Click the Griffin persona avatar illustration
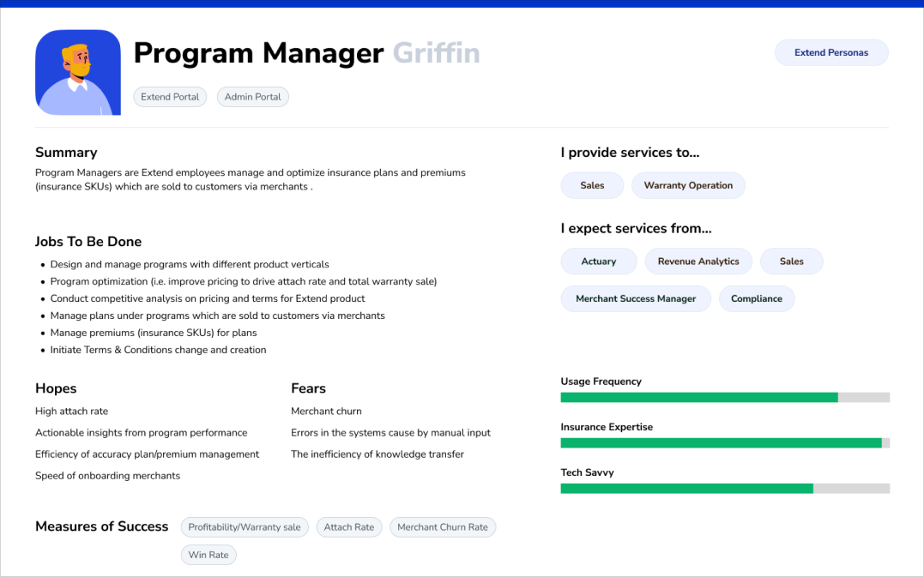This screenshot has height=577, width=924. 78,73
